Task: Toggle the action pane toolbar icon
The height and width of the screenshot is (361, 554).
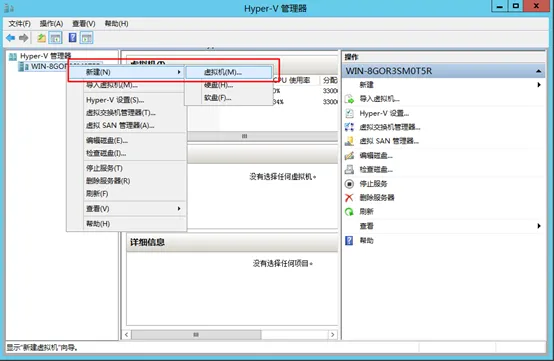Action: coord(87,38)
